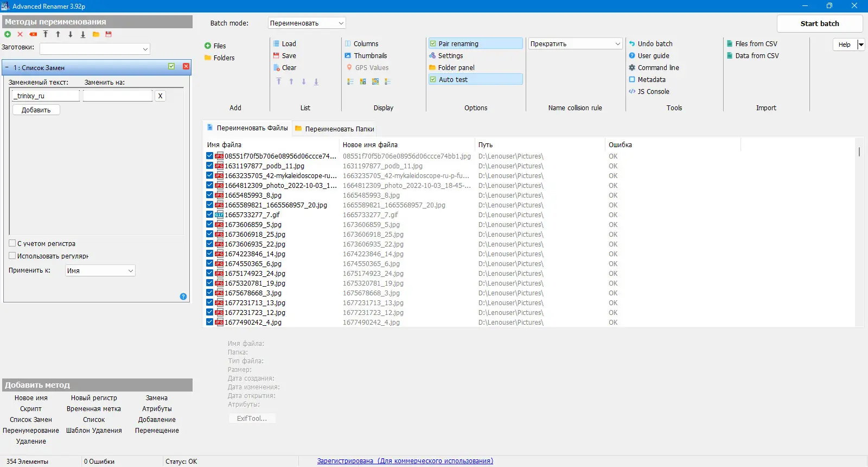Switch to the 'Переименовать Папки' tab

click(x=335, y=129)
